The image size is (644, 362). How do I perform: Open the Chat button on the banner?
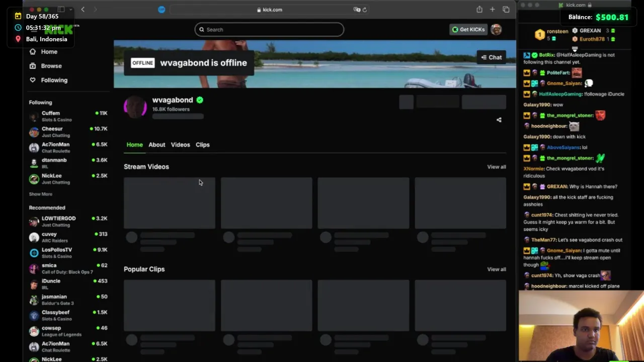491,57
